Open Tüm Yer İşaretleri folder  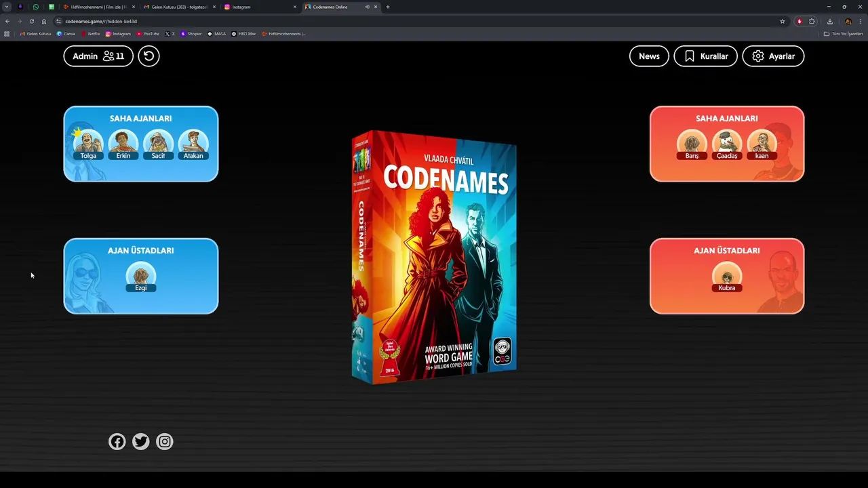(x=844, y=33)
